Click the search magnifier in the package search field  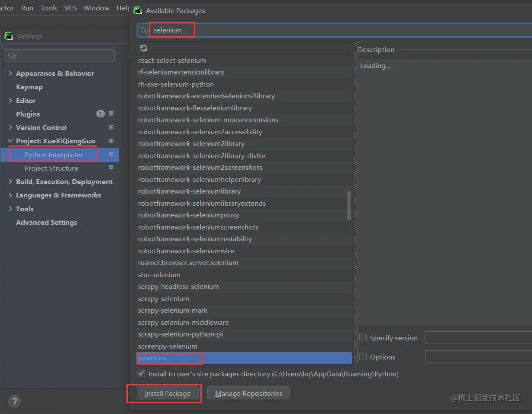145,30
